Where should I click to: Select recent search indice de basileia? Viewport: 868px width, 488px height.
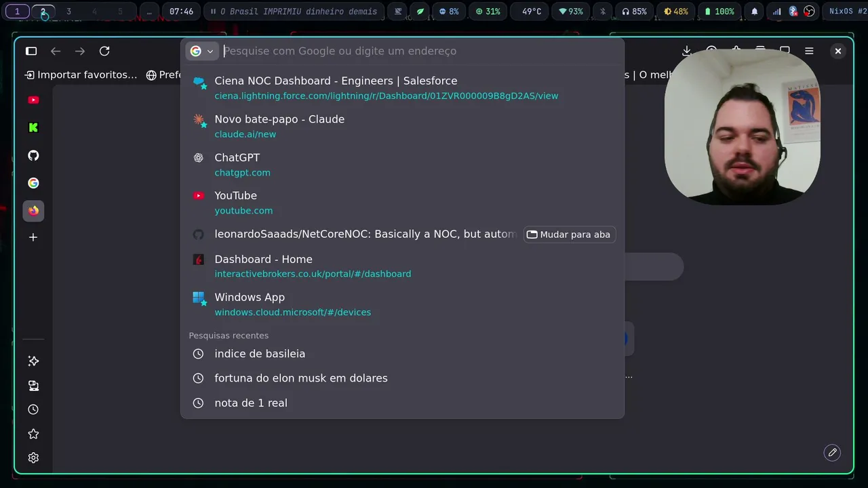point(402,354)
